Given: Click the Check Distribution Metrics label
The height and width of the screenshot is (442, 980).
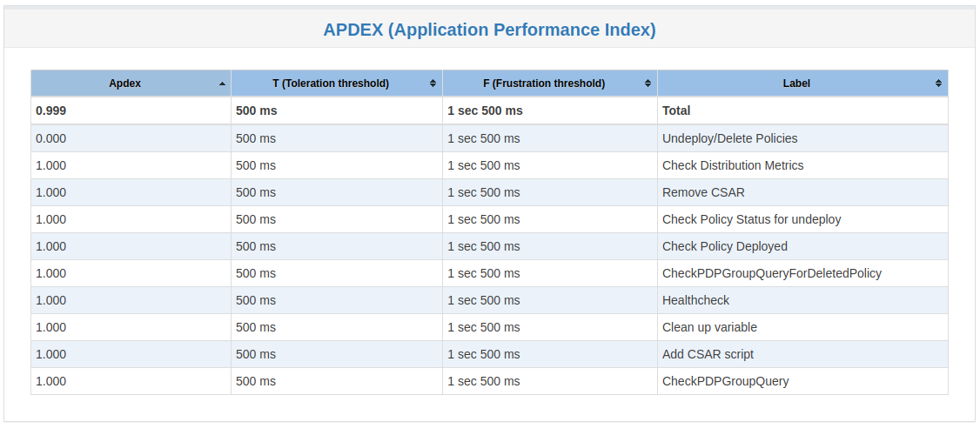Looking at the screenshot, I should [x=733, y=165].
